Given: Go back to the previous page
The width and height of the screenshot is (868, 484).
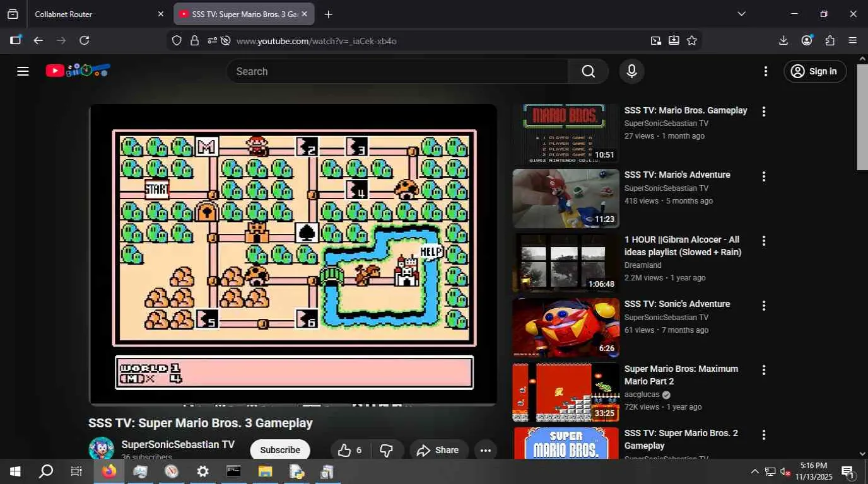Looking at the screenshot, I should pos(38,40).
